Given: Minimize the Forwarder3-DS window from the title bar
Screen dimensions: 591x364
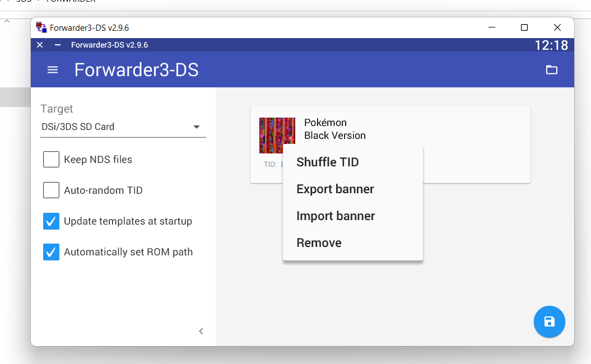Looking at the screenshot, I should pos(491,27).
